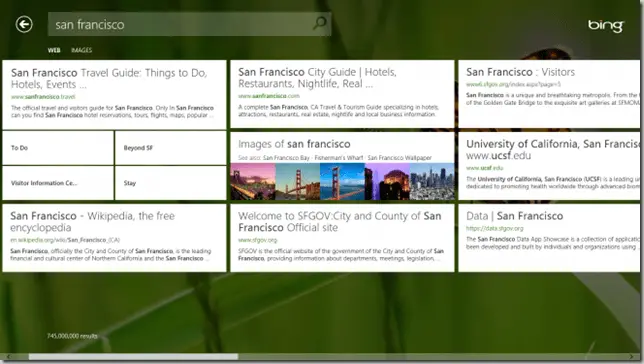Follow the San Francisco Wallpaper link
Image resolution: width=644 pixels, height=364 pixels.
(x=400, y=158)
